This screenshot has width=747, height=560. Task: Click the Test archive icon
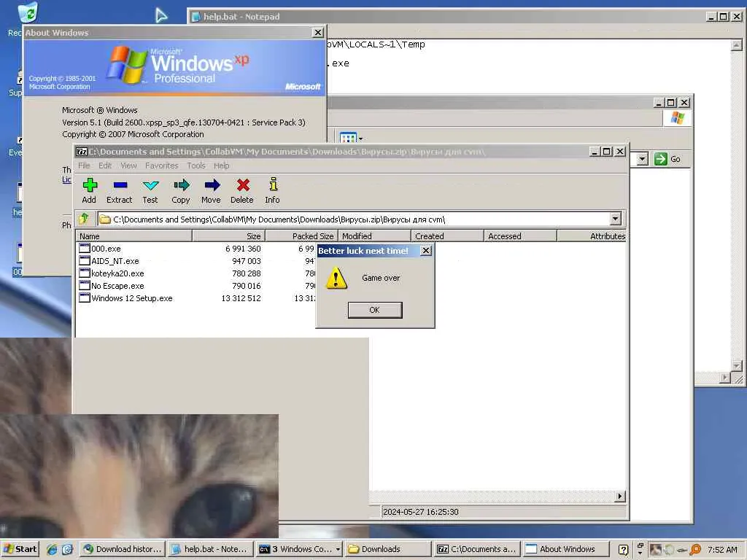(150, 184)
